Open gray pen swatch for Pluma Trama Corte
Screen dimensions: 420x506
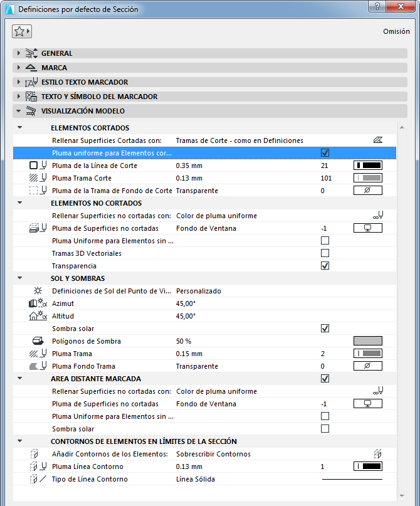pos(368,178)
